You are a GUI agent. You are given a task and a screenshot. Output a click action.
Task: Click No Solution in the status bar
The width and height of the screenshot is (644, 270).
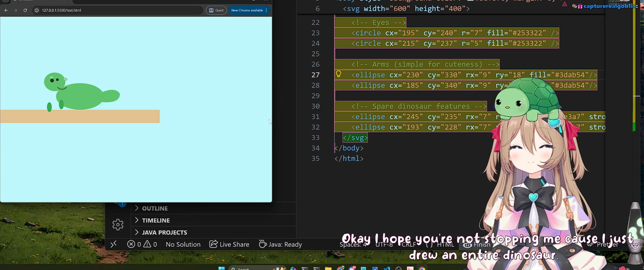point(183,244)
